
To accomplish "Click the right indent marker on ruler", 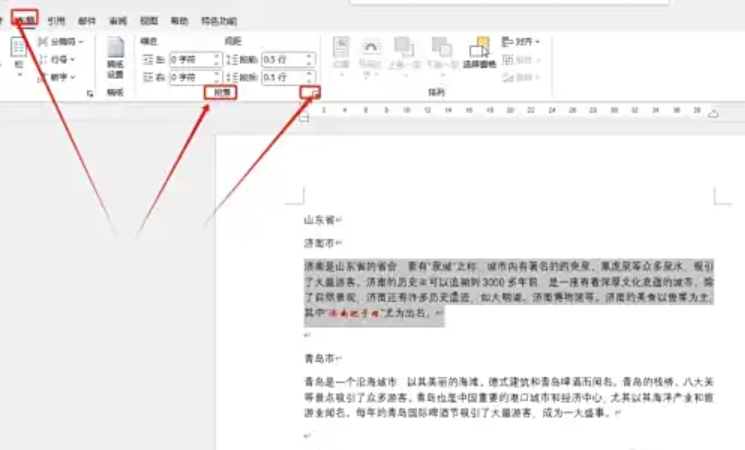I will 713,114.
